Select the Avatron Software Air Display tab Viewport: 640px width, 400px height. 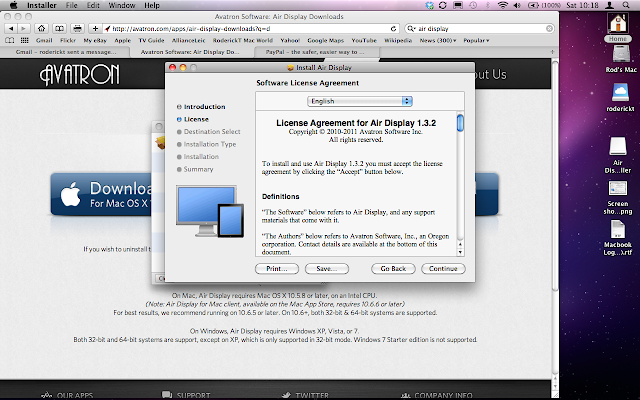point(192,52)
